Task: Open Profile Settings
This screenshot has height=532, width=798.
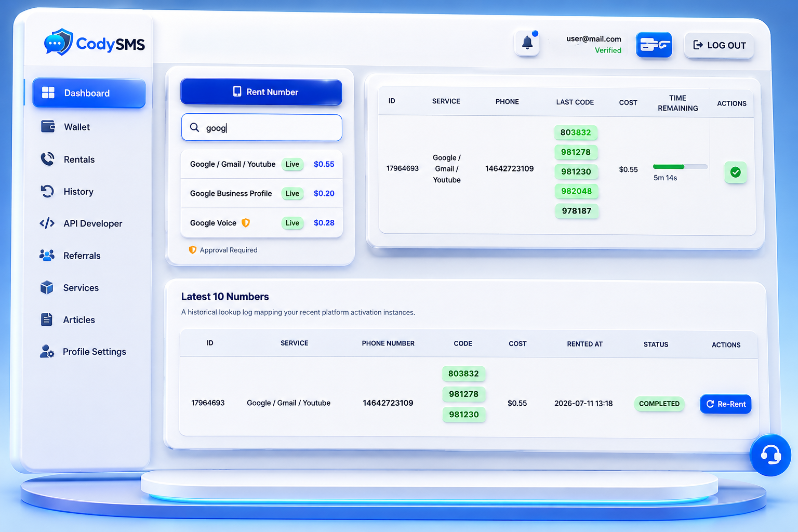Action: tap(94, 352)
